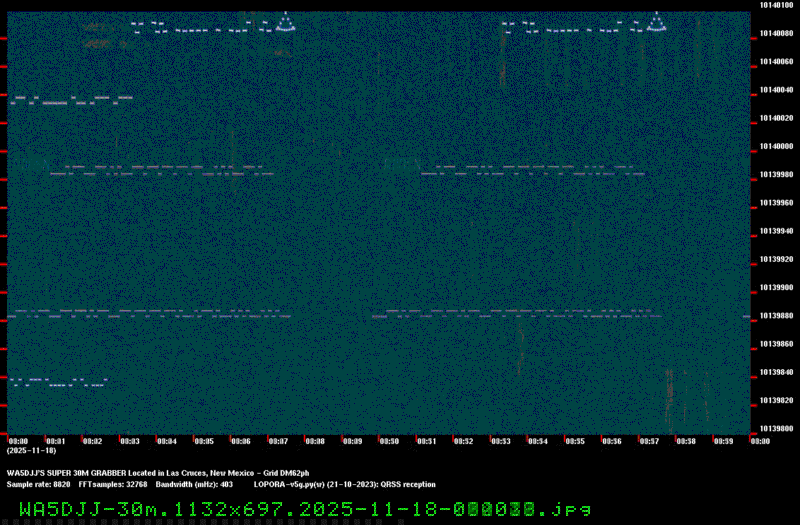This screenshot has width=800, height=525.
Task: Click the 10139840 frequency scale value
Action: pos(777,372)
